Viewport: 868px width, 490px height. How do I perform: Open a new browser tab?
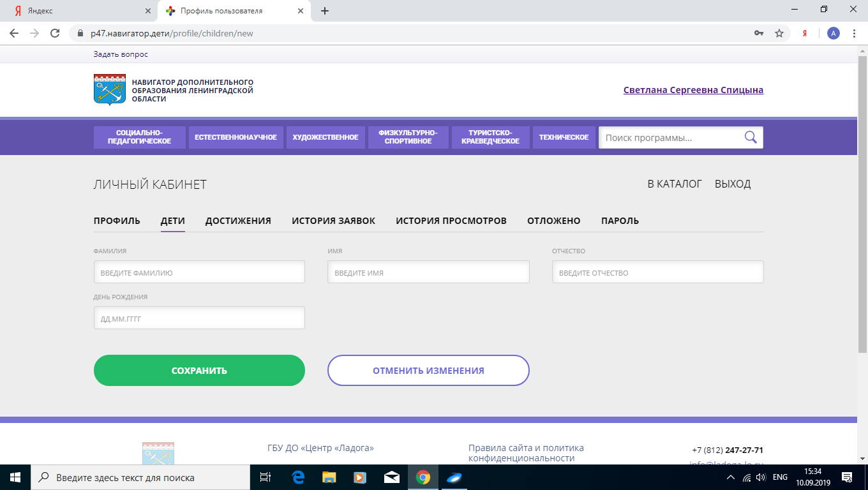coord(325,11)
